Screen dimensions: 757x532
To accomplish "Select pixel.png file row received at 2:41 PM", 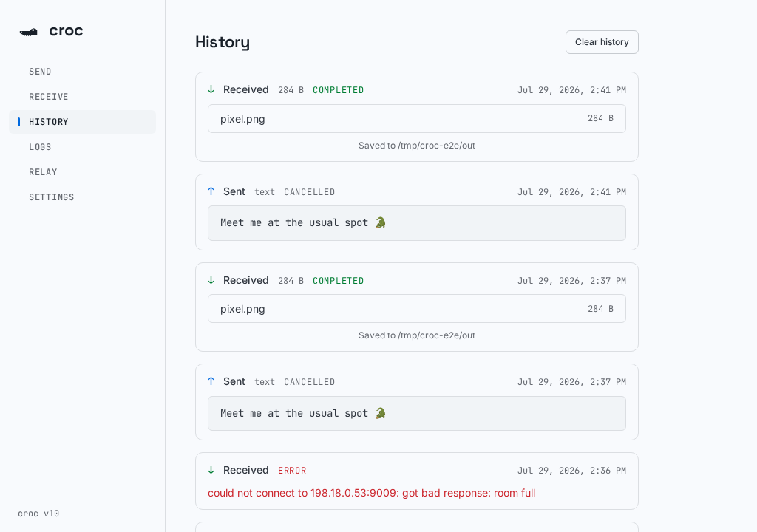I will click(x=417, y=119).
